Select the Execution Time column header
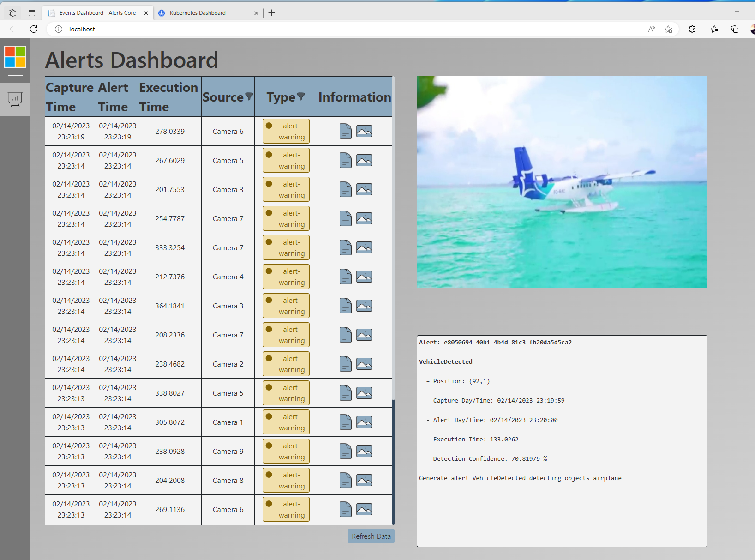This screenshot has width=755, height=560. 169,97
